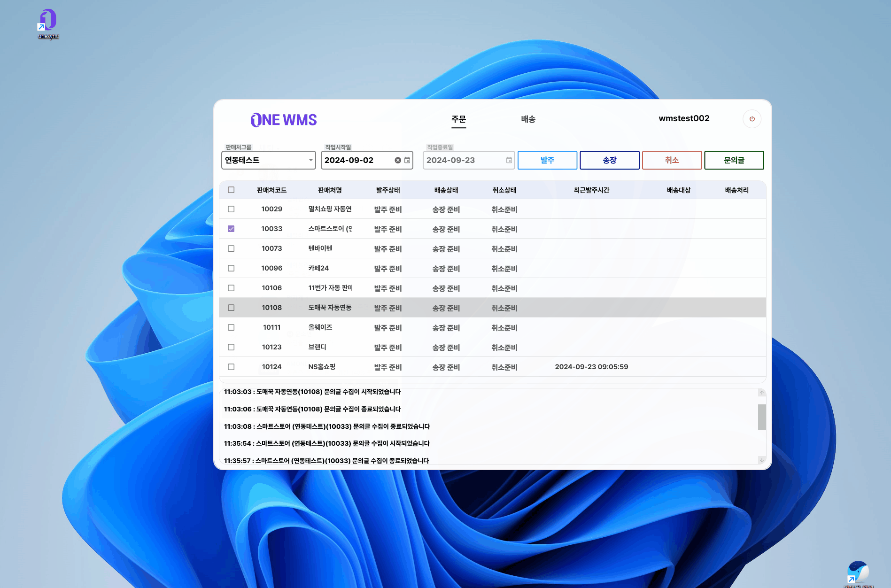Click 취소준비 status in row 10106
Image resolution: width=891 pixels, height=588 pixels.
point(504,288)
